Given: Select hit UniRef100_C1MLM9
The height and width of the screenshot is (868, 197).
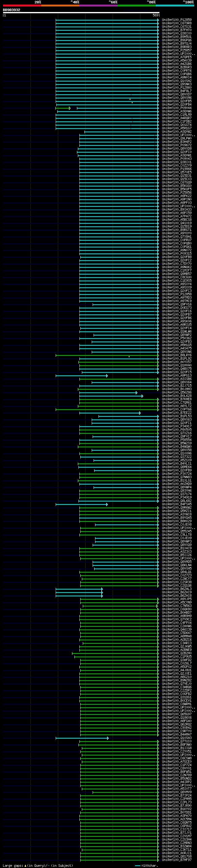Looking at the screenshot, I should pyautogui.click(x=176, y=115).
